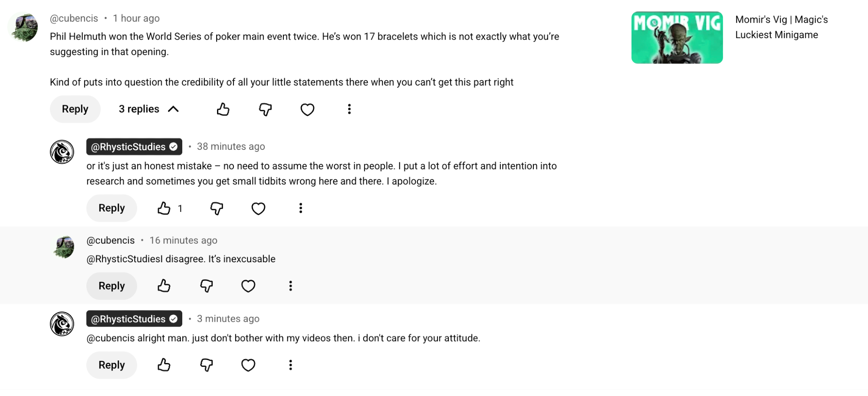Heart the "honest mistake" reply
This screenshot has height=396, width=868.
(x=258, y=208)
